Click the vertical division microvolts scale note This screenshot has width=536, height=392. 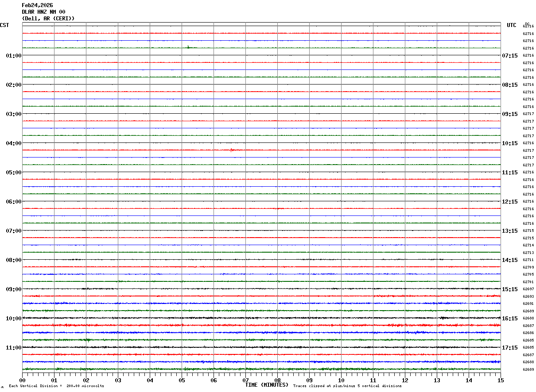click(x=56, y=386)
